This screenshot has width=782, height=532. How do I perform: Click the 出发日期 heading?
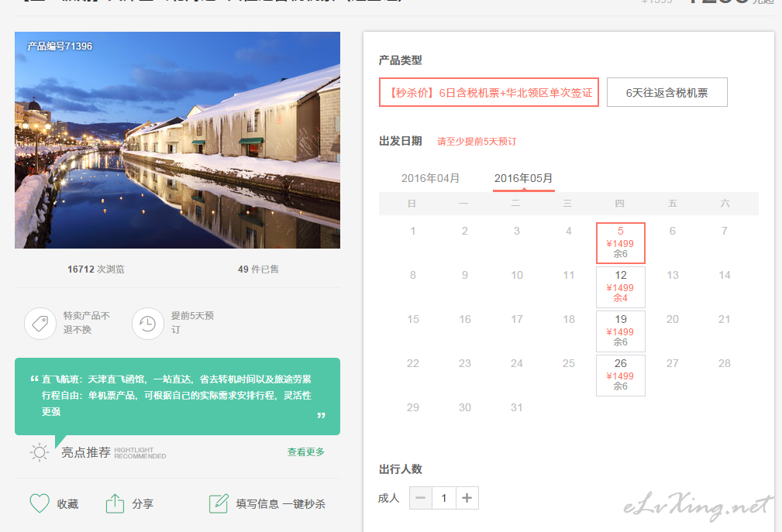(x=401, y=141)
